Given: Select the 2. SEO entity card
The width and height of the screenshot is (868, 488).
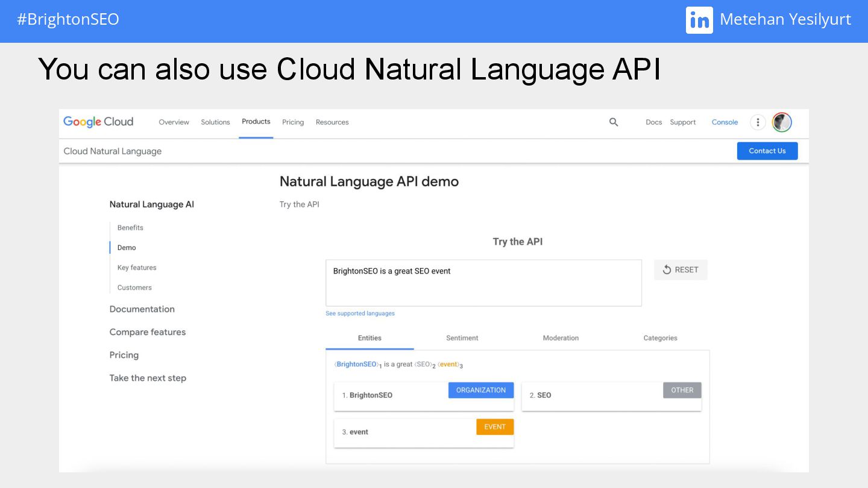Looking at the screenshot, I should [x=611, y=396].
